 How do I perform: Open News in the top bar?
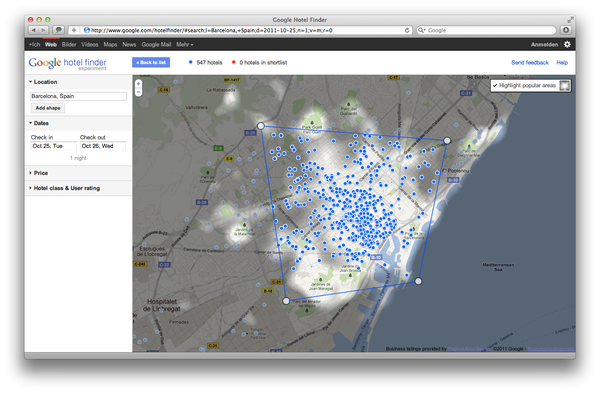[x=129, y=45]
